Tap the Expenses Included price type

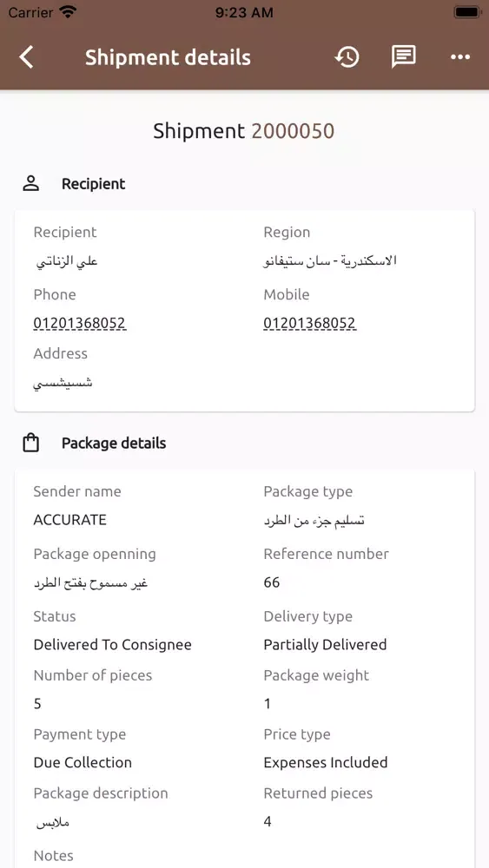(x=326, y=762)
